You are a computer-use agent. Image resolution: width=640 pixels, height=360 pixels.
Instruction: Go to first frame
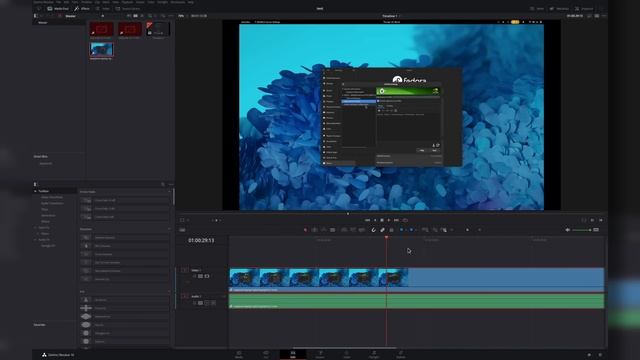pos(367,220)
